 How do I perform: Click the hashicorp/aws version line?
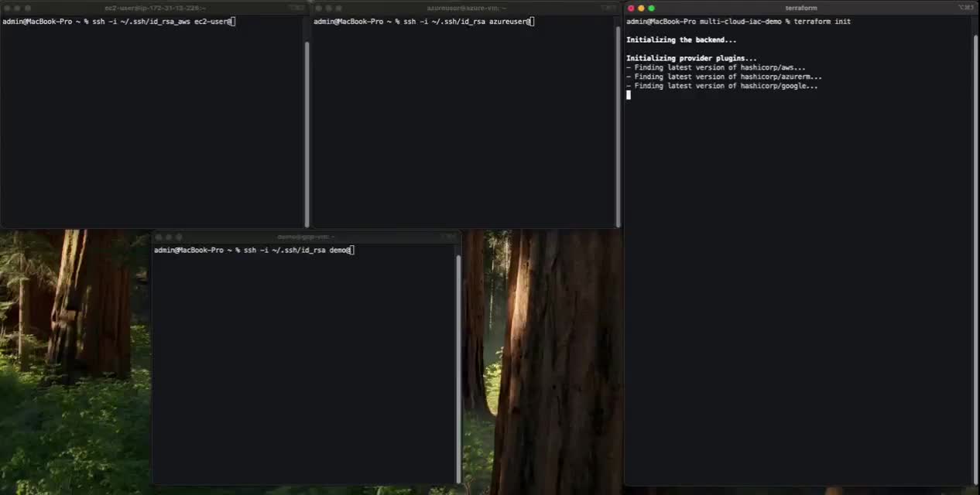click(x=716, y=68)
